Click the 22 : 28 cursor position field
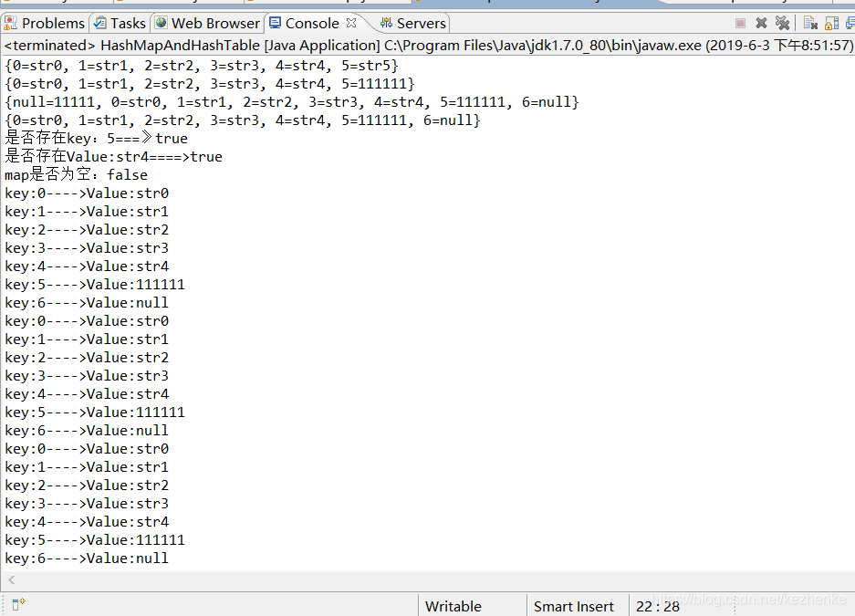855x616 pixels. point(658,606)
